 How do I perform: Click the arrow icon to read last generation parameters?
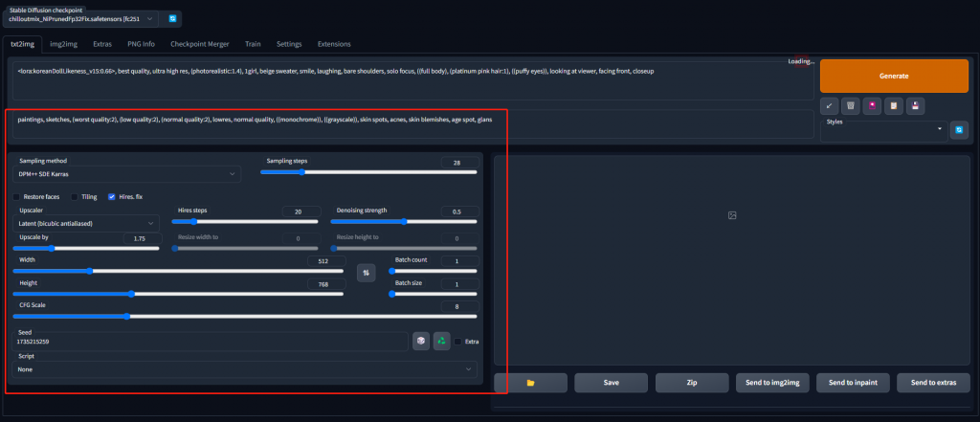click(829, 105)
